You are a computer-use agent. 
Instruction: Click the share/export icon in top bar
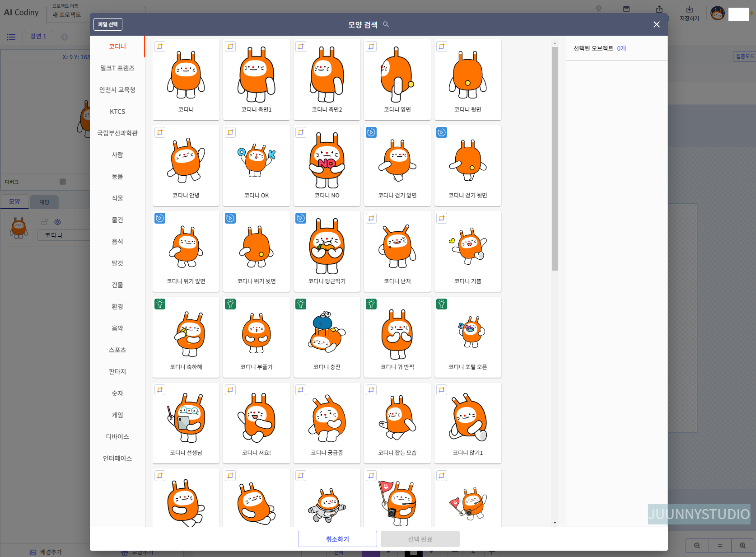coord(659,9)
